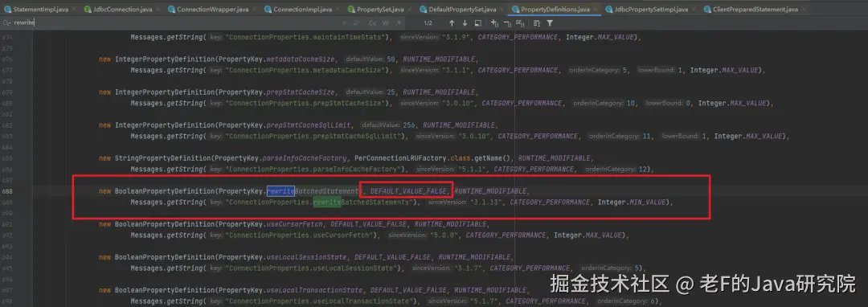
Task: Add selection for next occurrence icon
Action: pyautogui.click(x=493, y=23)
